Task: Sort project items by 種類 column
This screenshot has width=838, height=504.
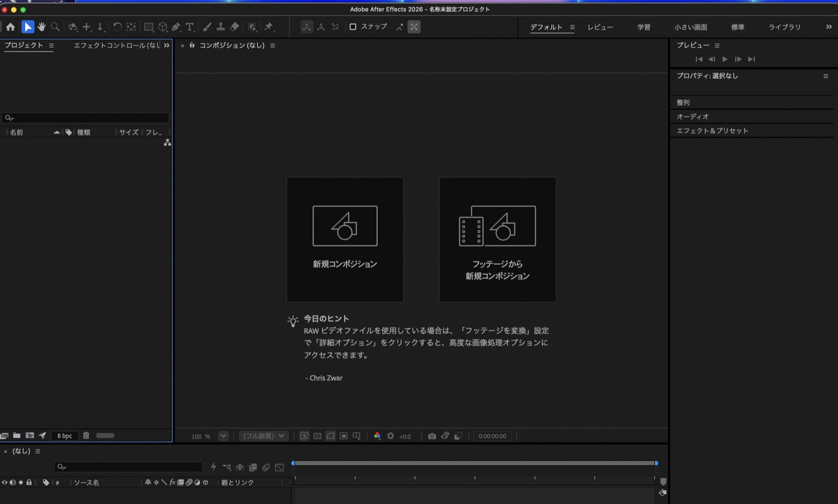Action: coord(84,132)
